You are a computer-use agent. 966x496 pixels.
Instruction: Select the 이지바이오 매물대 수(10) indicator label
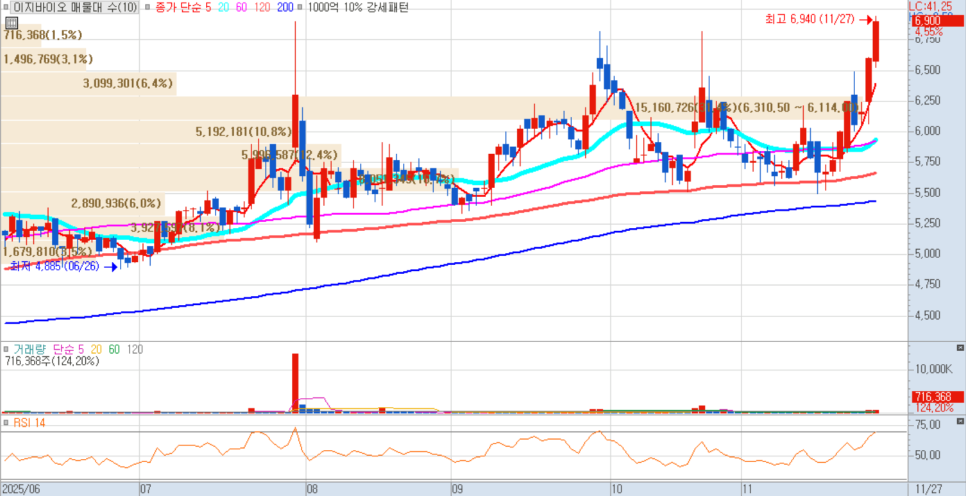click(x=73, y=7)
